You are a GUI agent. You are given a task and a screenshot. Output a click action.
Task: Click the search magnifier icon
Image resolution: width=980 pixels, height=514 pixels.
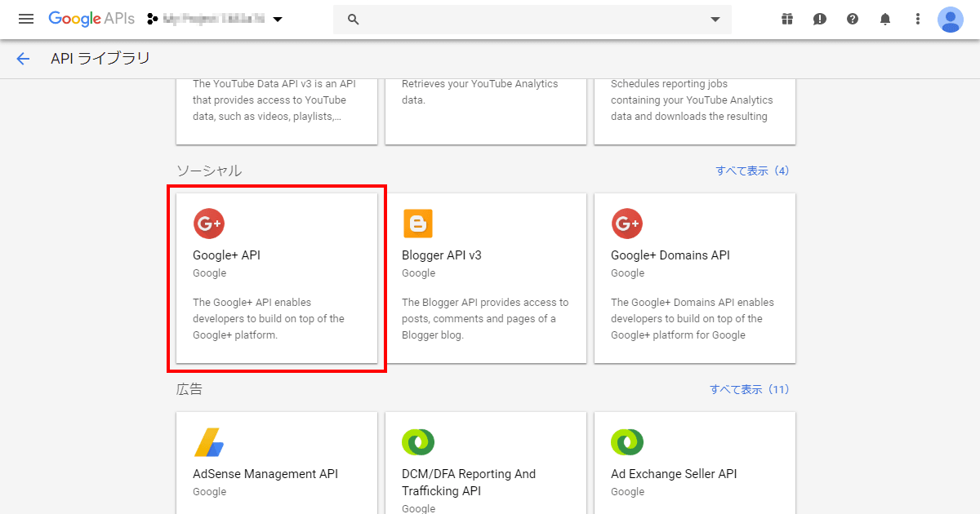click(354, 20)
